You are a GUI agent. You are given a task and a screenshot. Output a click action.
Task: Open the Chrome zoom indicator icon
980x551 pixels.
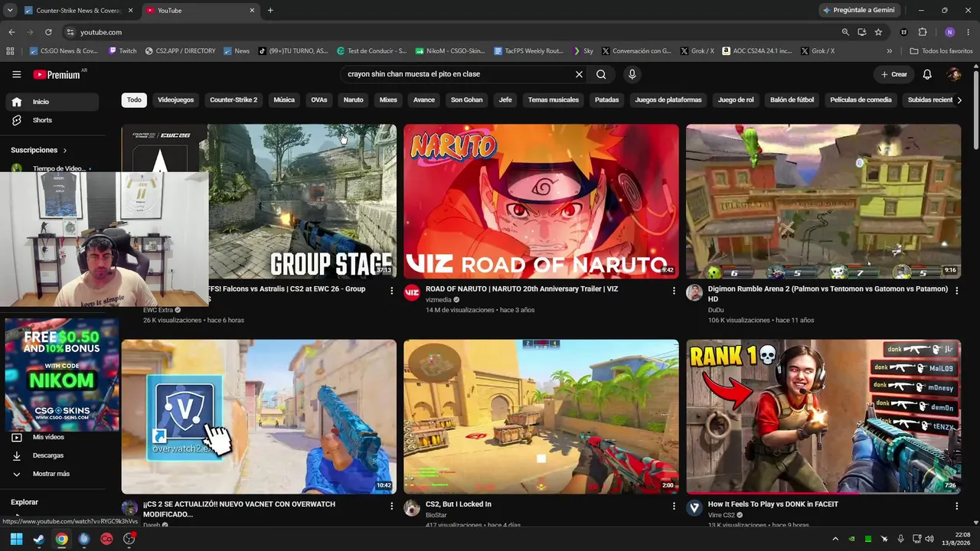click(845, 32)
